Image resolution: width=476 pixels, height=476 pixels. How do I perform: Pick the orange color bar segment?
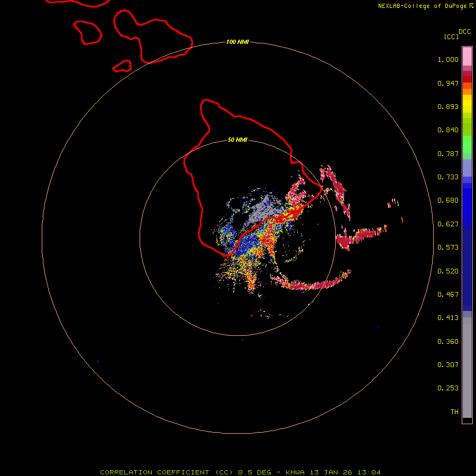tap(467, 91)
